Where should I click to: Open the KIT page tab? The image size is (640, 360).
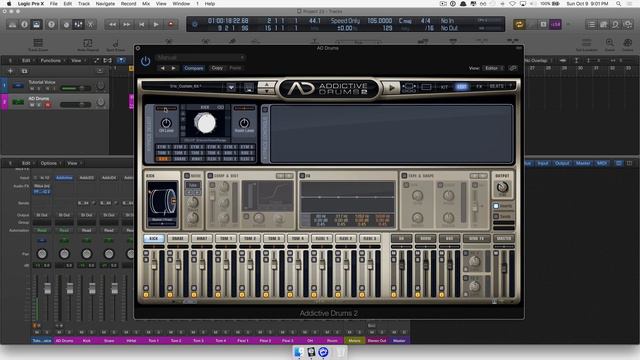coord(444,87)
